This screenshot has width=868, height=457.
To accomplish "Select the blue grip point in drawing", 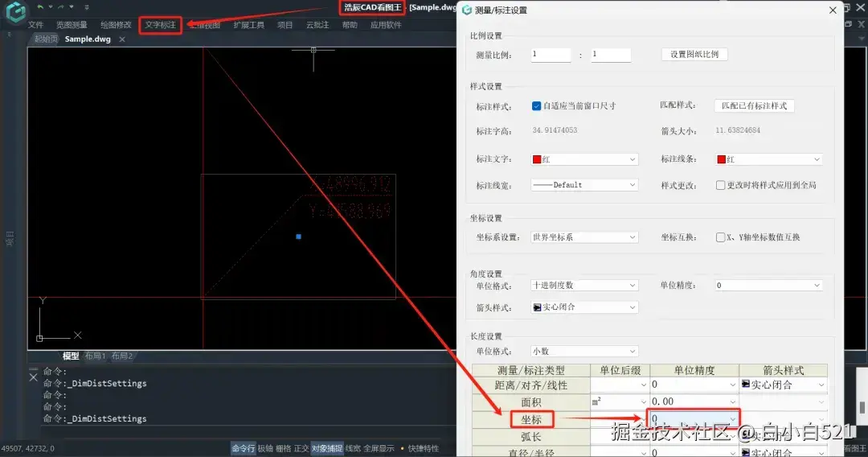I will click(298, 237).
